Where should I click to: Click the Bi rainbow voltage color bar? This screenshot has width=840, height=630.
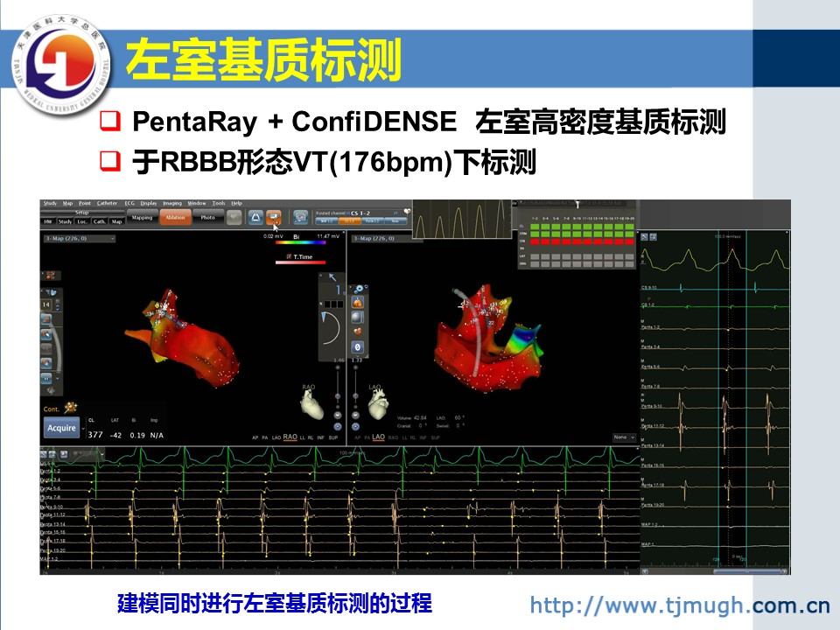click(x=300, y=242)
